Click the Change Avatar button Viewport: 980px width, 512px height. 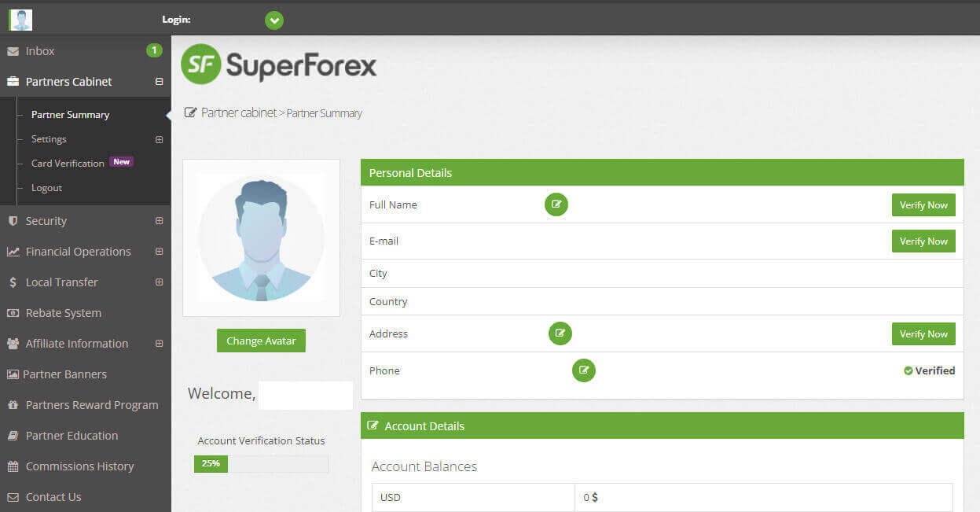260,341
